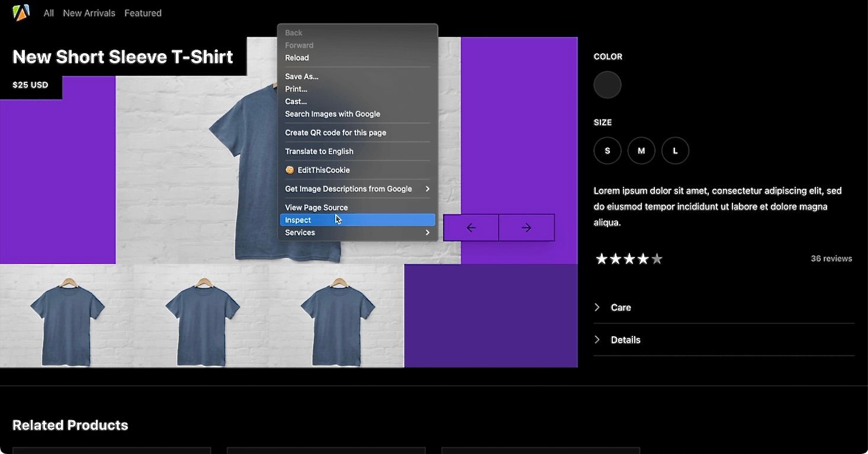Image resolution: width=868 pixels, height=454 pixels.
Task: Select size S
Action: [607, 150]
